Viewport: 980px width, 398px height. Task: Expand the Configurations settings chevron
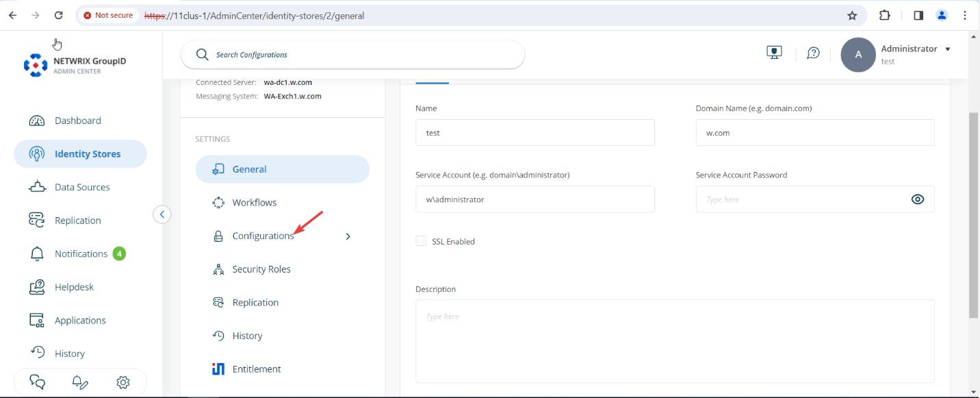point(348,236)
